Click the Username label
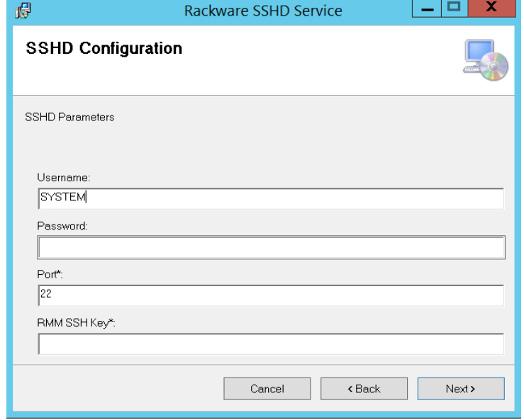The image size is (524, 420). [64, 178]
